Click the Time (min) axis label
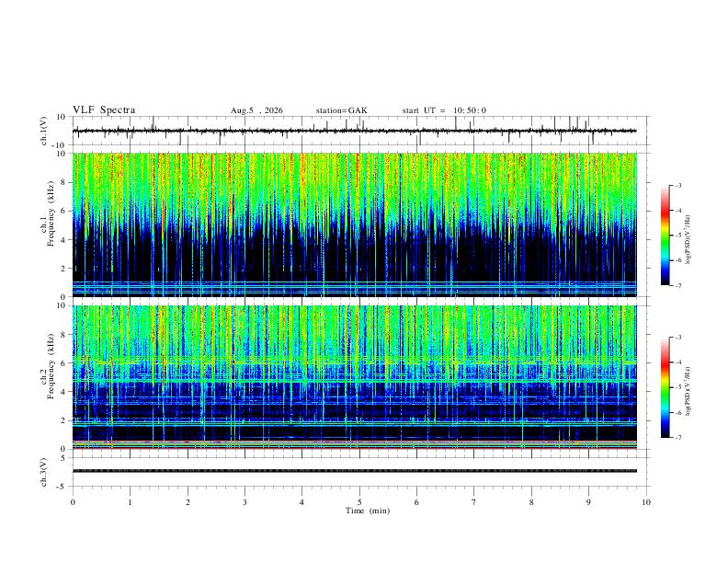The height and width of the screenshot is (563, 728). coord(368,511)
